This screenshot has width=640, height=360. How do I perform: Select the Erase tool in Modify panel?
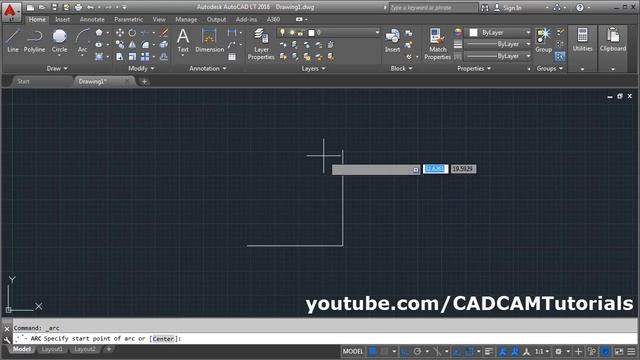pyautogui.click(x=164, y=33)
